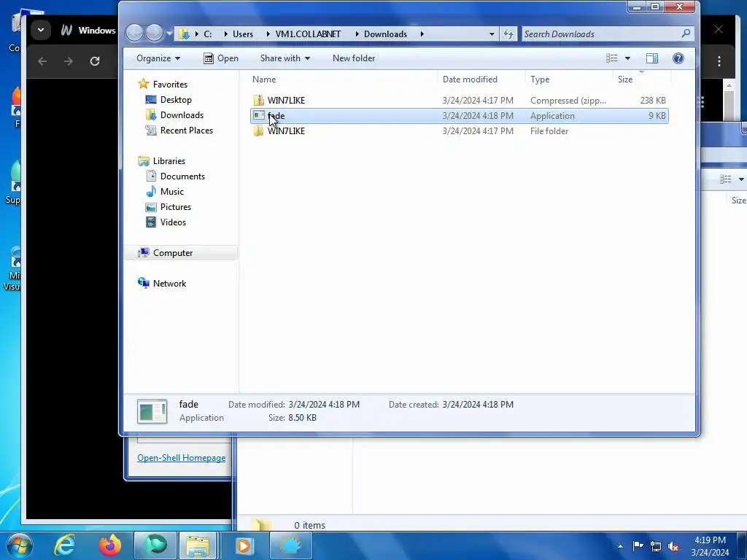This screenshot has height=560, width=747.
Task: Click the search magnifier icon
Action: (686, 34)
